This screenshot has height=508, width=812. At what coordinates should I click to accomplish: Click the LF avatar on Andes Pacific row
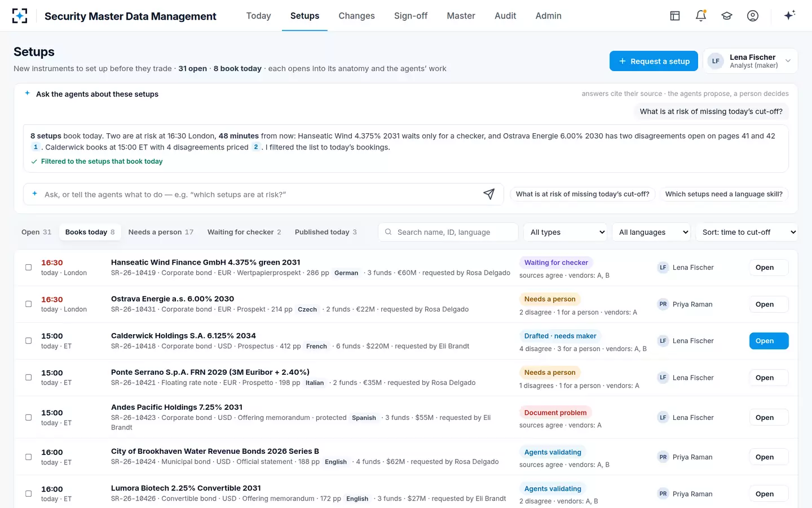pos(663,418)
